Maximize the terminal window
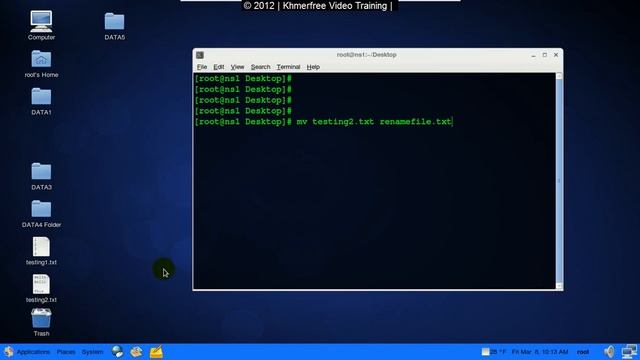This screenshot has width=640, height=360. pyautogui.click(x=544, y=55)
